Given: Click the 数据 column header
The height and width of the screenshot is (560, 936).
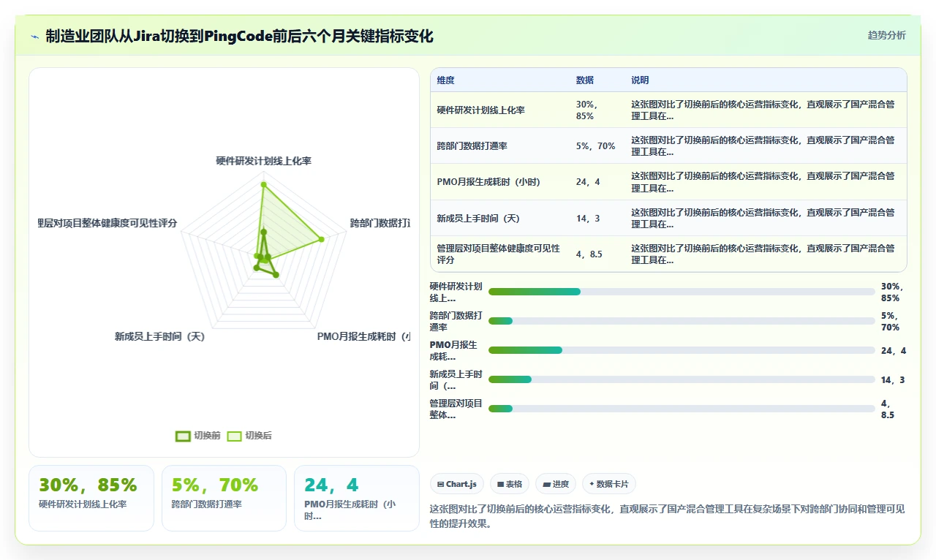Looking at the screenshot, I should [585, 80].
